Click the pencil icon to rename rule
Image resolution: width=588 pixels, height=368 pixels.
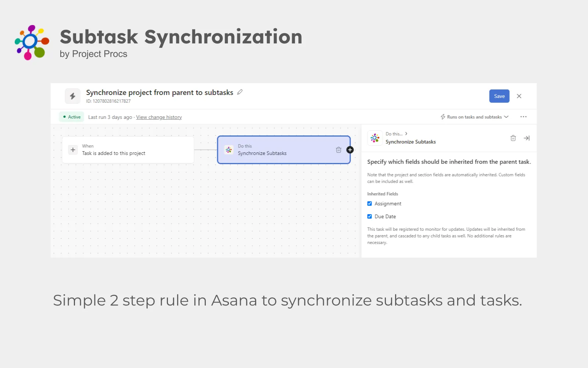pos(240,92)
